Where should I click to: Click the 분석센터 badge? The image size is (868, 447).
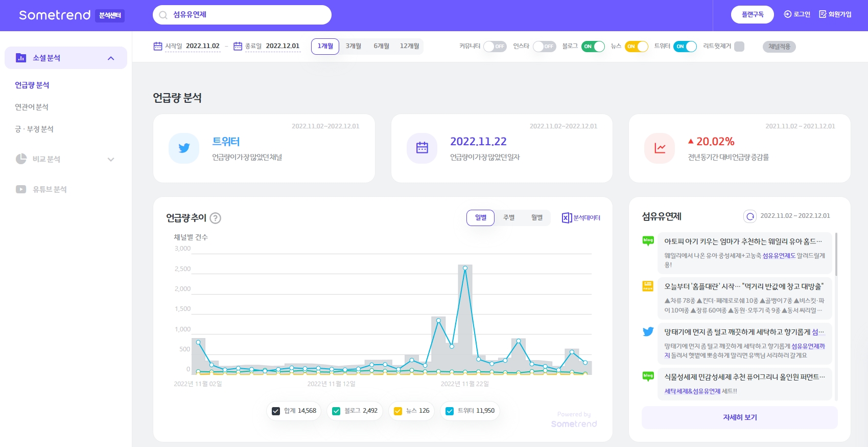click(x=110, y=16)
